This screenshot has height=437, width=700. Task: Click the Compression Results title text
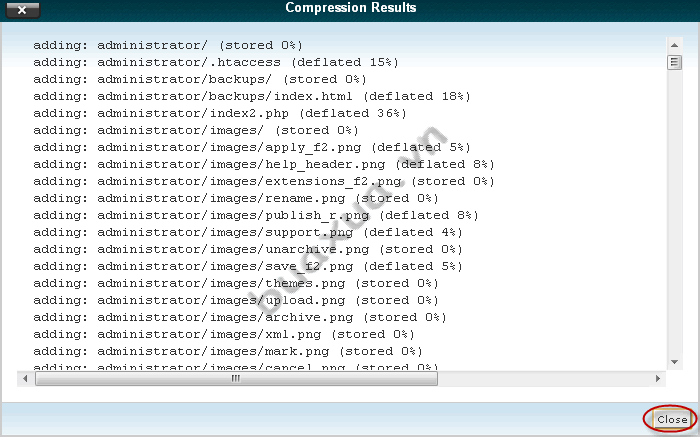[x=351, y=8]
